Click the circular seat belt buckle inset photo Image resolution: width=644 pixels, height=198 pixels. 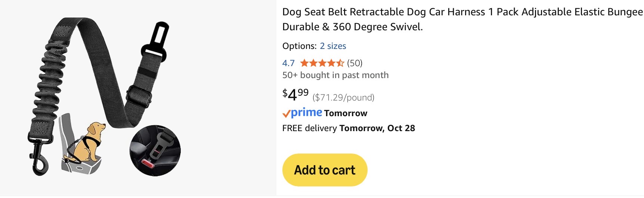(x=155, y=150)
